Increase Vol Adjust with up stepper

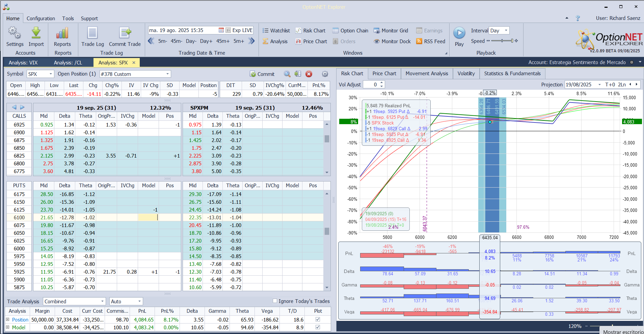(x=381, y=83)
